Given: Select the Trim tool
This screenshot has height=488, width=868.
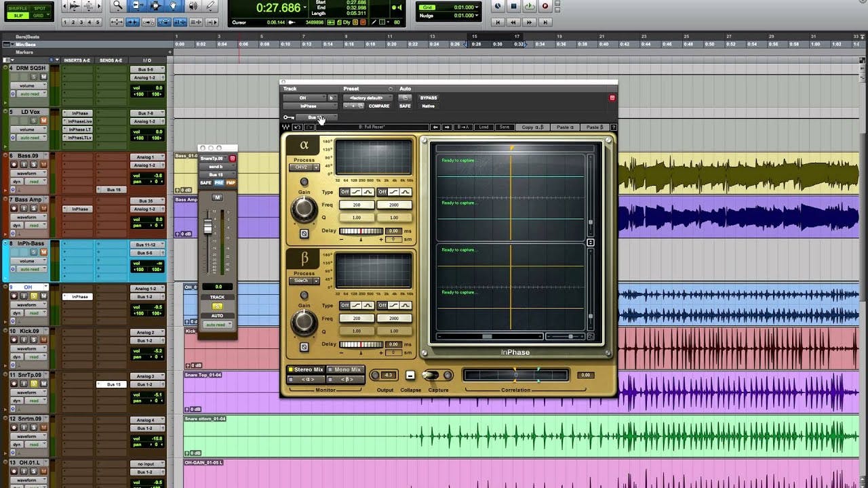Looking at the screenshot, I should point(135,7).
